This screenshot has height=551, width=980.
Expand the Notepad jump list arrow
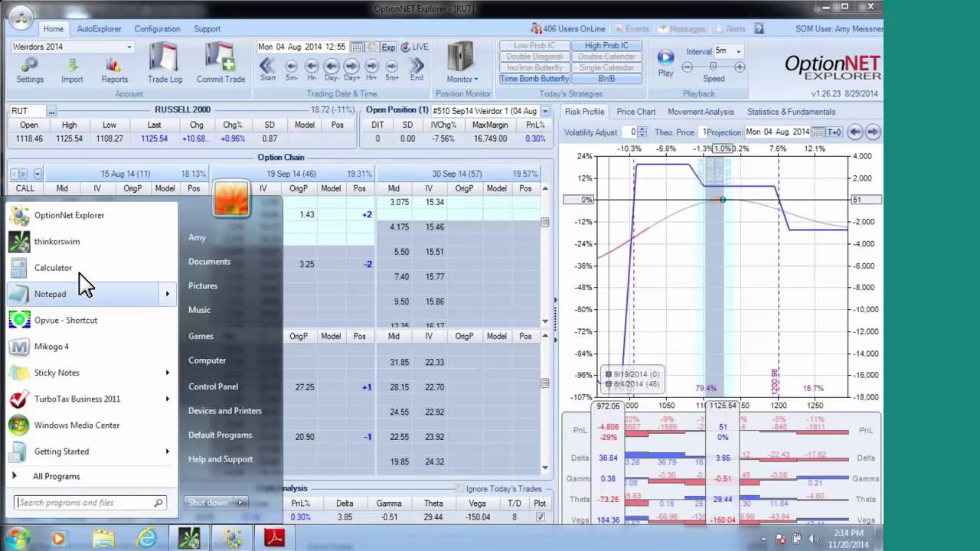click(x=168, y=294)
